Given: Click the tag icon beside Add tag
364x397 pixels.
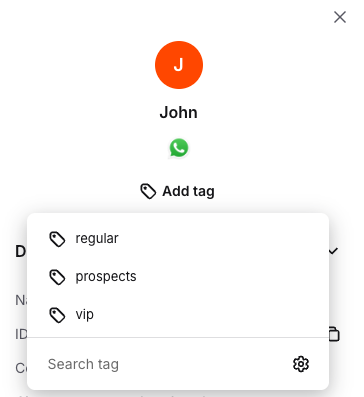Looking at the screenshot, I should click(x=148, y=191).
